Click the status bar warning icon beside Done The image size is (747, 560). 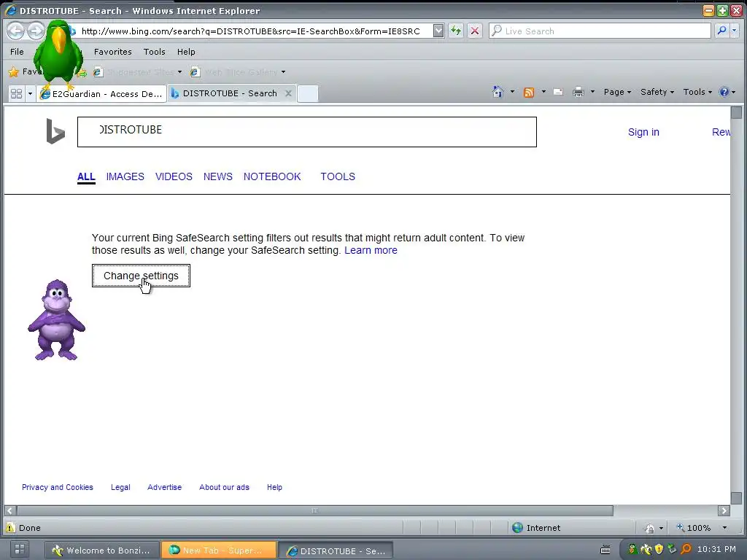[x=10, y=528]
